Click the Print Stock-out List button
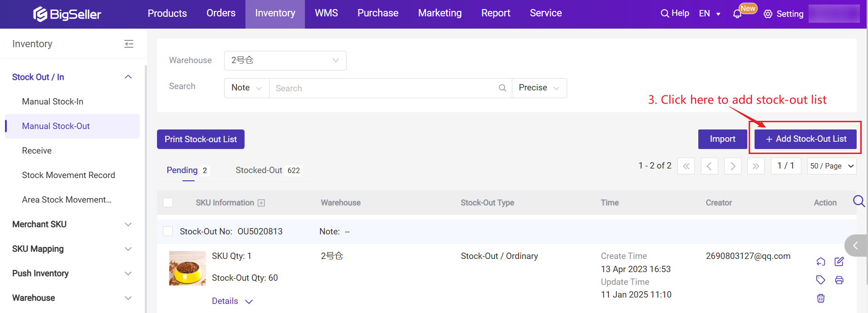The height and width of the screenshot is (313, 868). tap(201, 139)
